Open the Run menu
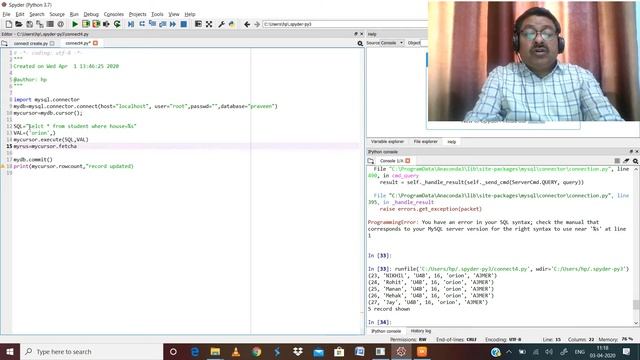Image resolution: width=640 pixels, height=360 pixels. (74, 14)
